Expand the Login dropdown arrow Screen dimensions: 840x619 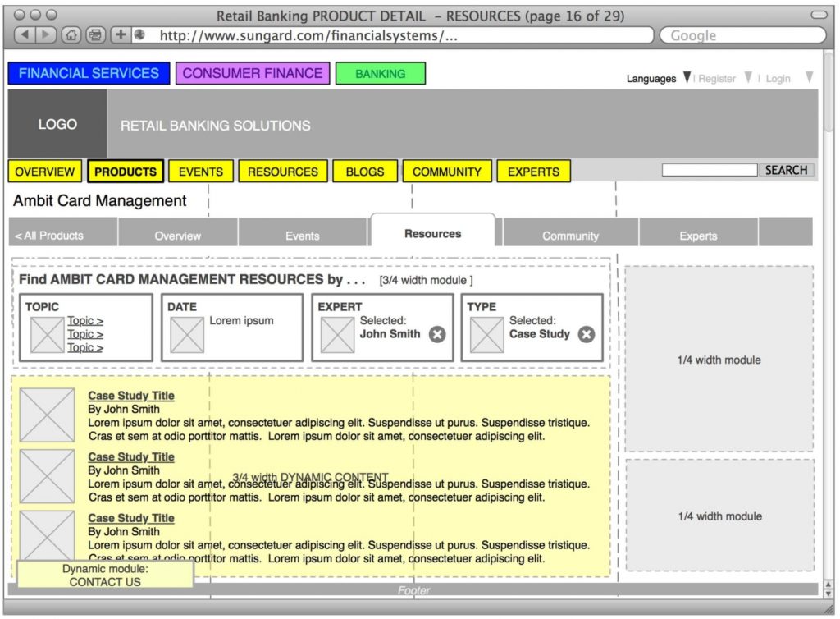[x=809, y=76]
